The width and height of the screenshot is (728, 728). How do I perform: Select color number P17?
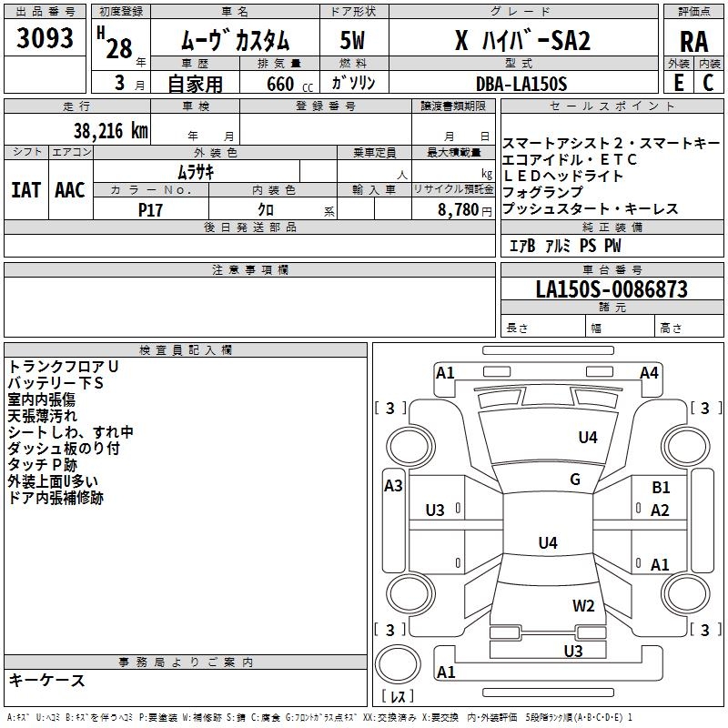point(151,208)
